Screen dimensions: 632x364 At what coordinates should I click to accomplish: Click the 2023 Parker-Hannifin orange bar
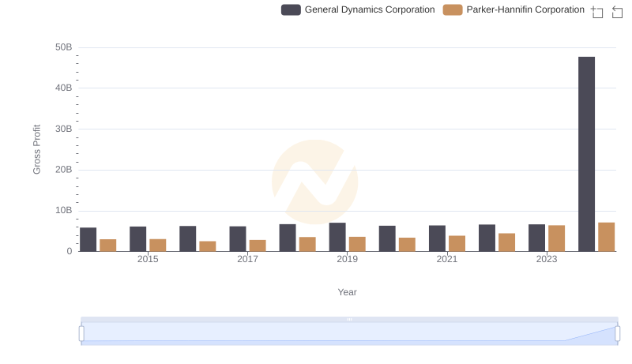[557, 238]
